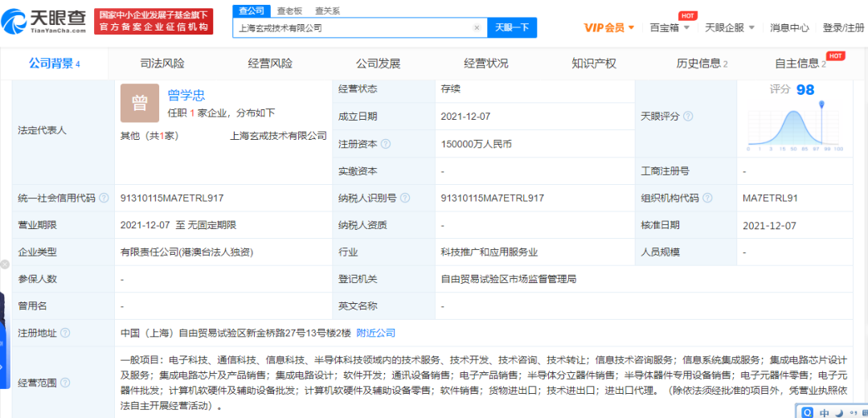Open the 附近公司 link
Viewport: 868px width, 418px height.
pyautogui.click(x=375, y=333)
